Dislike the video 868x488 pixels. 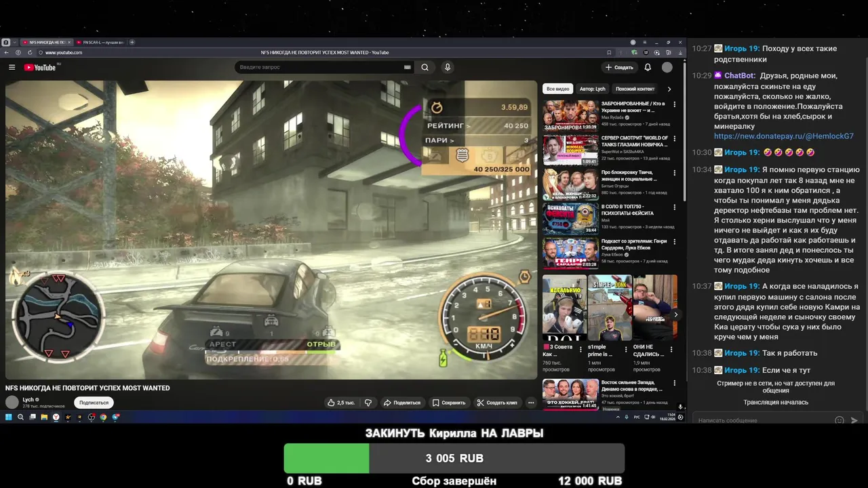pyautogui.click(x=368, y=403)
